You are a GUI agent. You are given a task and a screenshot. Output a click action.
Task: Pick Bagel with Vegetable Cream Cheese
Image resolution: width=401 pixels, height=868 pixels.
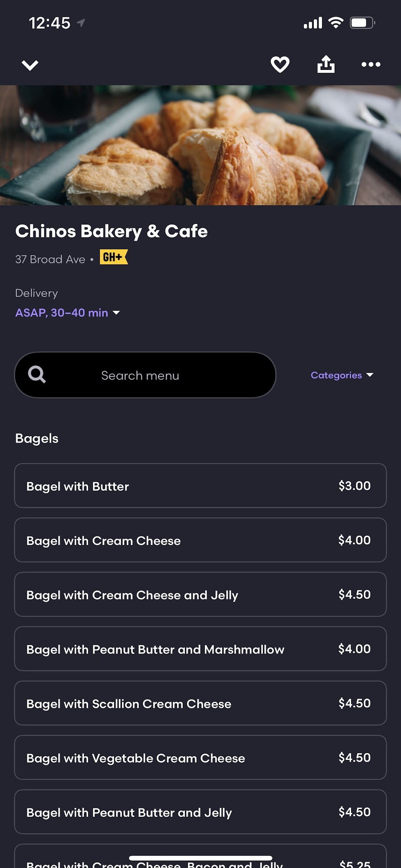(x=200, y=758)
